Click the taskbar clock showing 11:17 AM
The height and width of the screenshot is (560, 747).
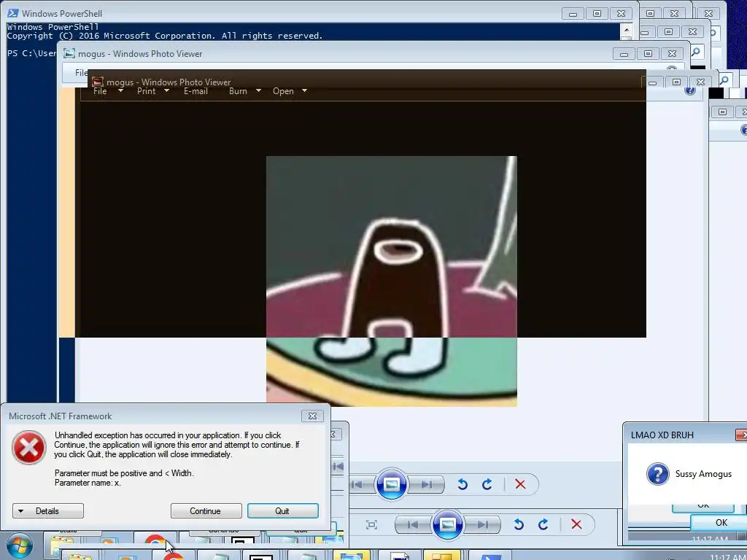[x=727, y=556]
